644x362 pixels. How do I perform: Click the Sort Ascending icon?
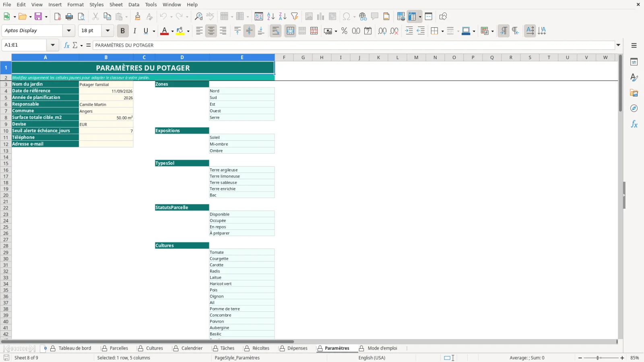coord(271,16)
